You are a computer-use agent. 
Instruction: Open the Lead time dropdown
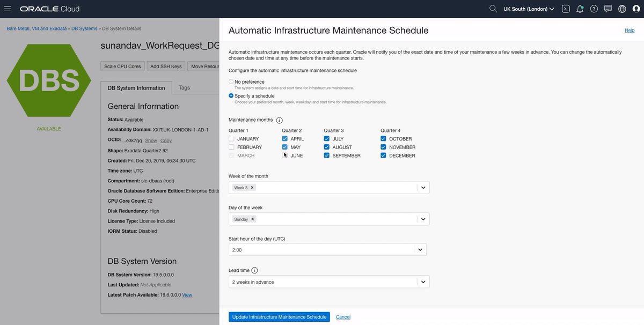329,282
